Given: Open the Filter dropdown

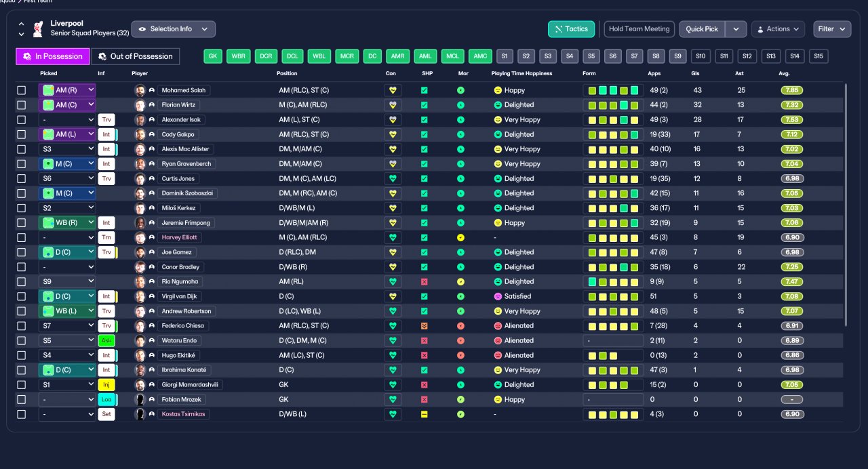Looking at the screenshot, I should click(832, 29).
